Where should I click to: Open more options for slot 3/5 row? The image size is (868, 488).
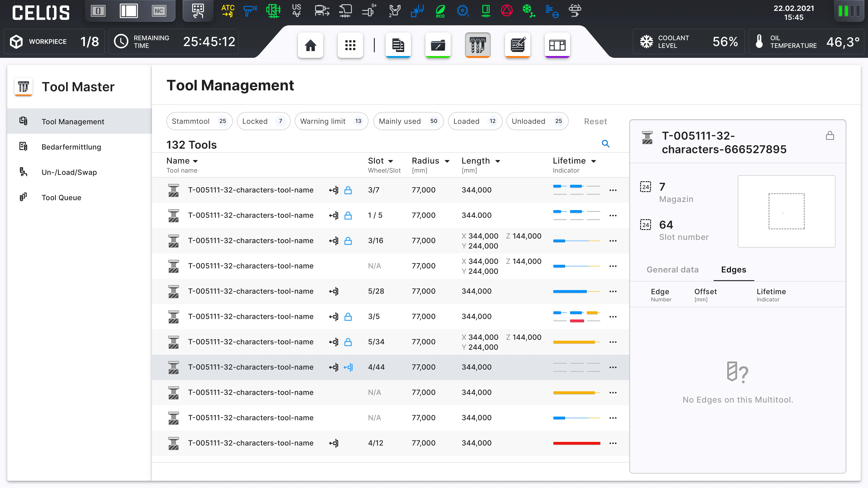(613, 317)
